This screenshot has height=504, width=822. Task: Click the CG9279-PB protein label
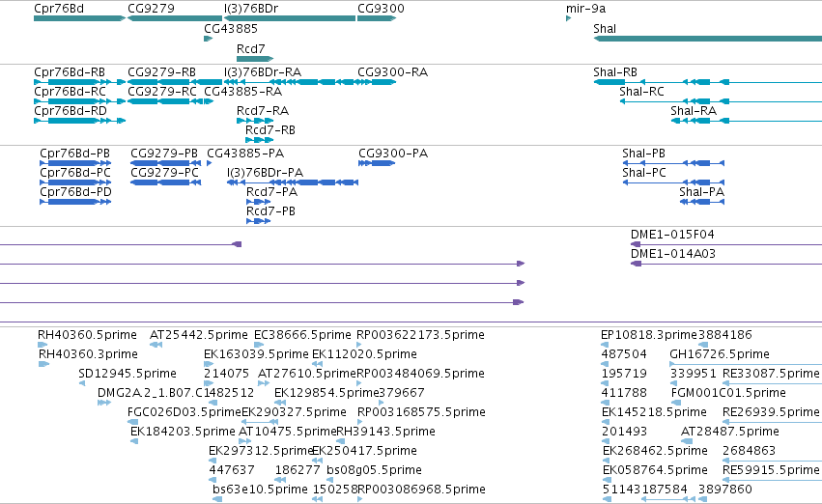click(x=164, y=153)
